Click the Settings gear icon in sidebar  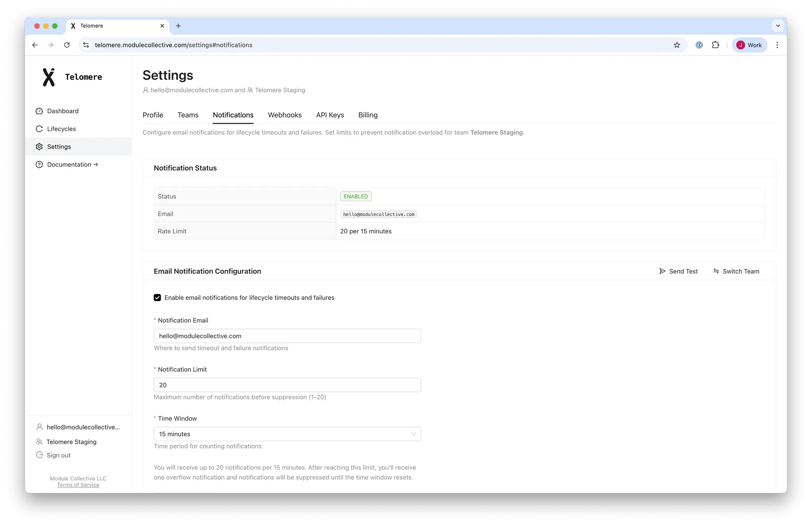[x=39, y=147]
